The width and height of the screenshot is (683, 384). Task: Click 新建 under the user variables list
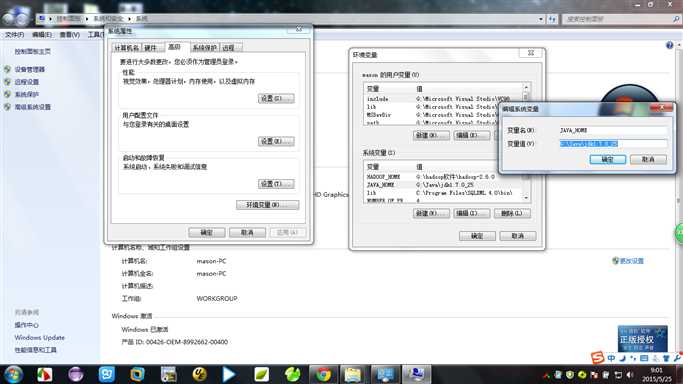point(431,135)
